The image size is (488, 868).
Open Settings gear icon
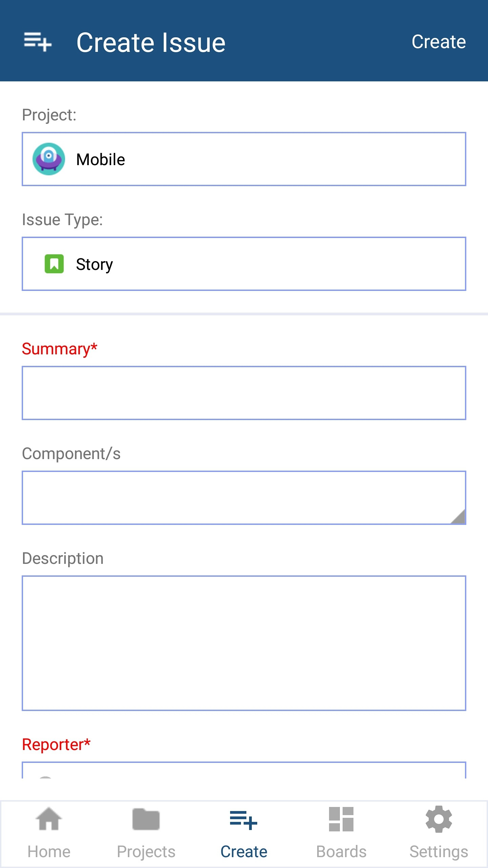(439, 820)
